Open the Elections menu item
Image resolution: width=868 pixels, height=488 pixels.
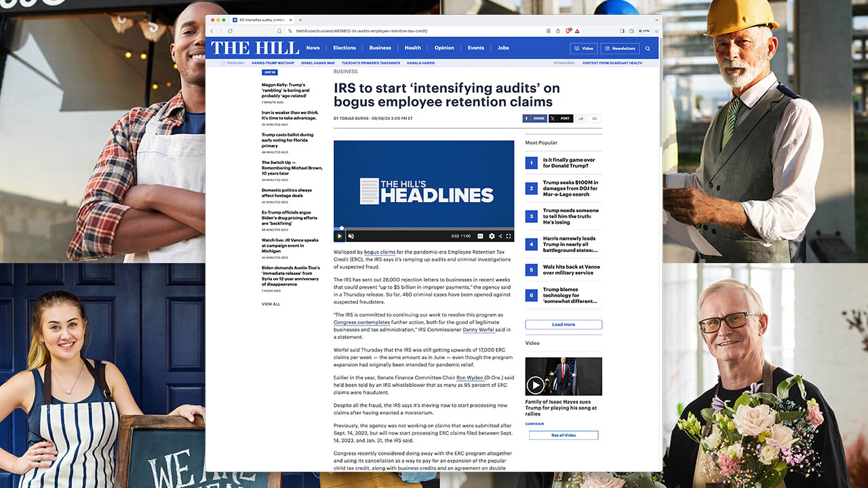click(344, 48)
